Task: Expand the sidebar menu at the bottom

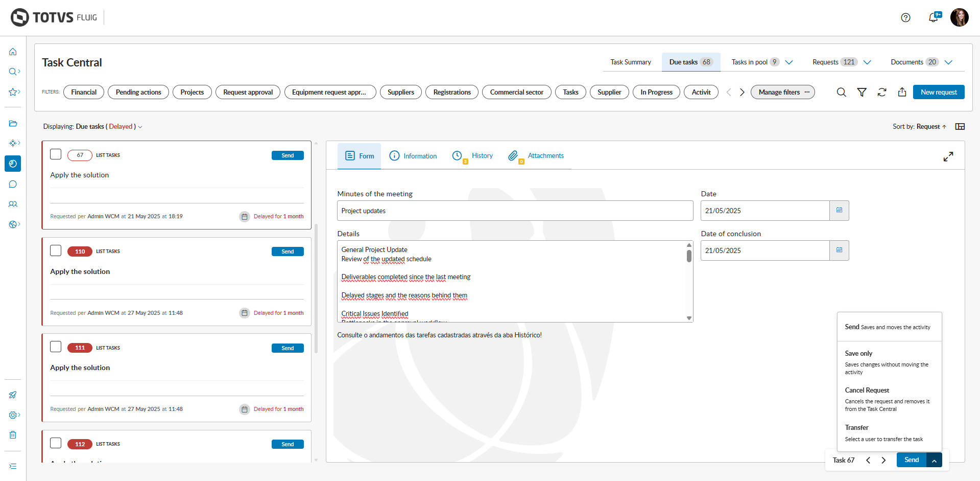Action: (13, 466)
